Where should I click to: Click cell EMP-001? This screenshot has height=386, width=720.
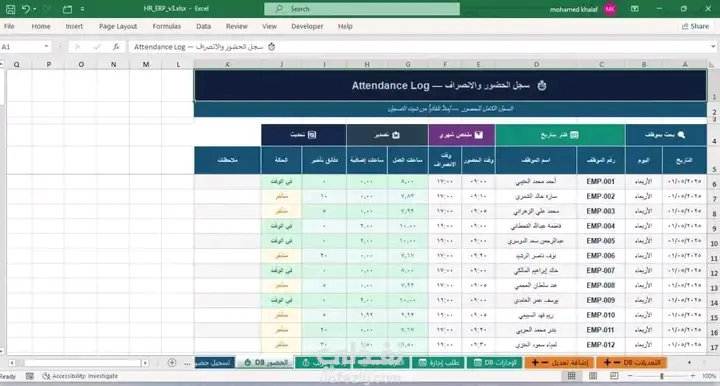(x=601, y=181)
